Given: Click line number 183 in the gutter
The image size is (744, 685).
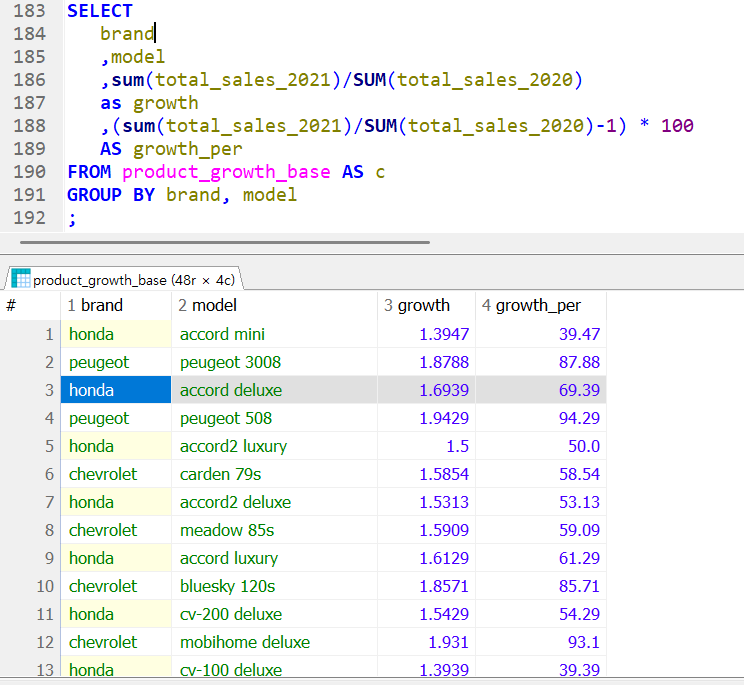Looking at the screenshot, I should [29, 11].
